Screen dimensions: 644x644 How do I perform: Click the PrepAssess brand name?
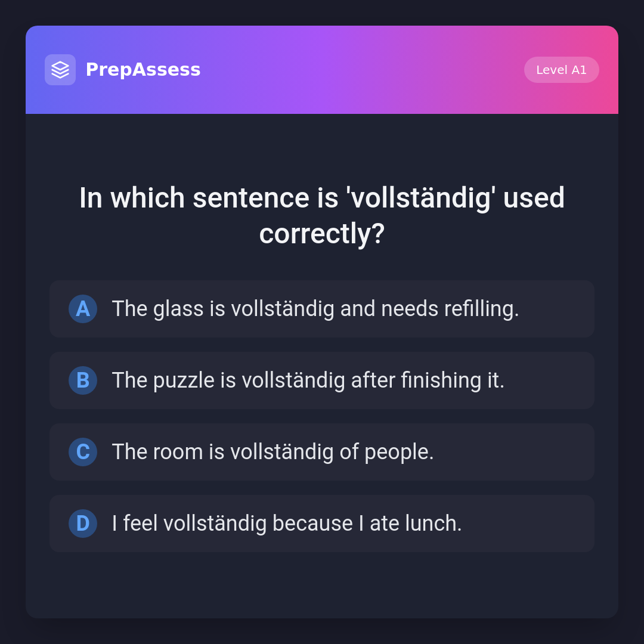click(x=143, y=70)
